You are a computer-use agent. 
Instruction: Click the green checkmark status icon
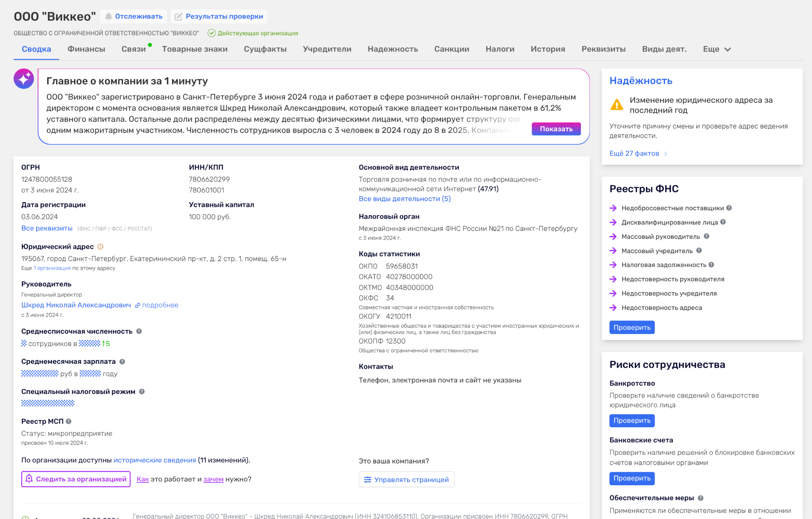point(212,33)
